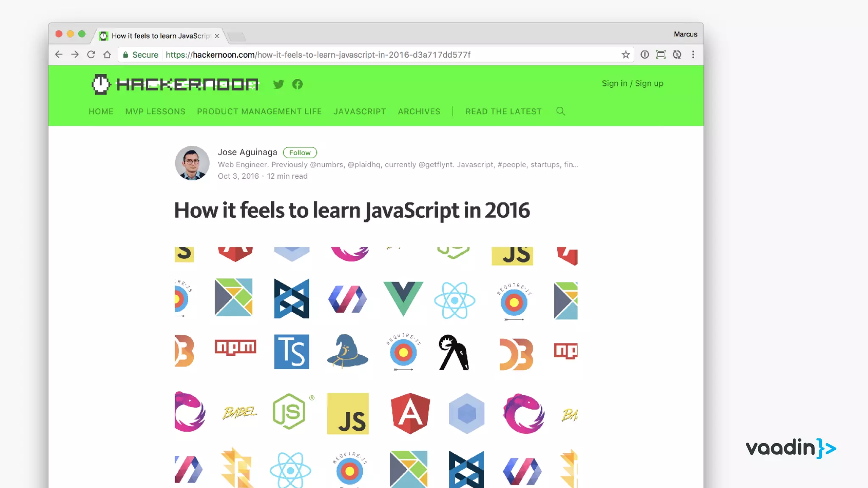Screen dimensions: 868x488
Task: Click the Hackernoon logo
Action: 175,84
